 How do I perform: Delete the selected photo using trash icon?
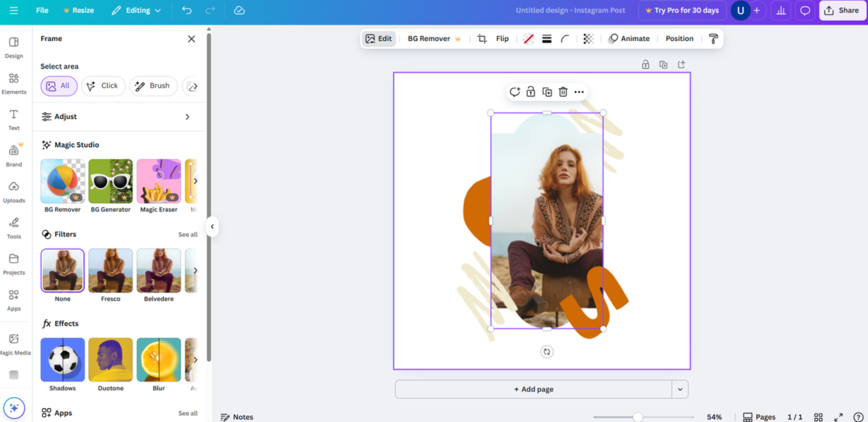[x=563, y=92]
